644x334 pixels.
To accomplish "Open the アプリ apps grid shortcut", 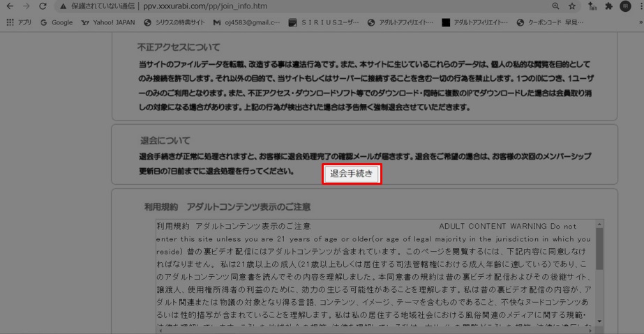I will pos(19,22).
